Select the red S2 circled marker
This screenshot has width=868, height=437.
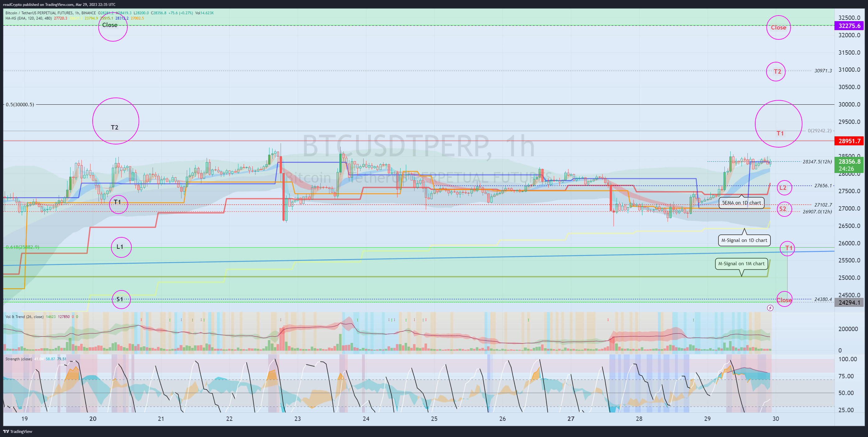click(x=784, y=209)
